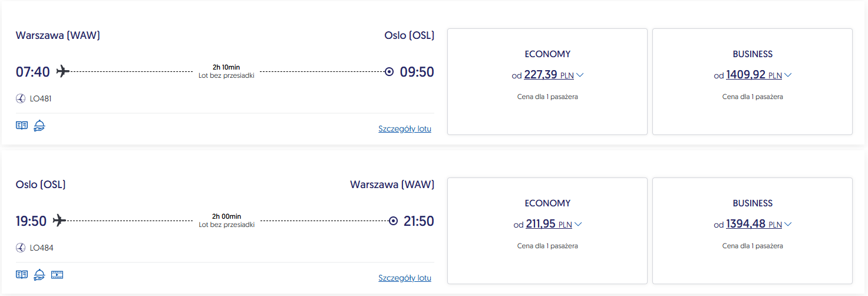Click the airplane icon next to 07:40 departure
The height and width of the screenshot is (296, 868).
pyautogui.click(x=62, y=71)
